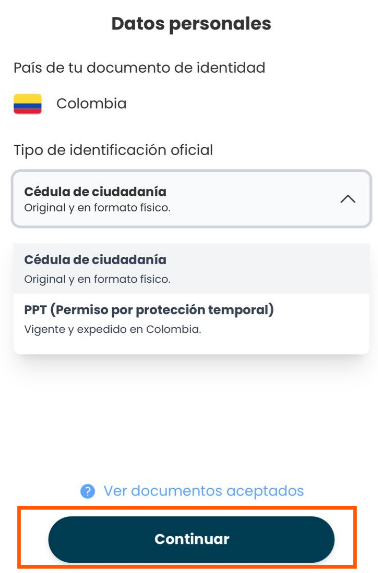378x573 pixels.
Task: Click the official identification type combo box
Action: [x=192, y=199]
